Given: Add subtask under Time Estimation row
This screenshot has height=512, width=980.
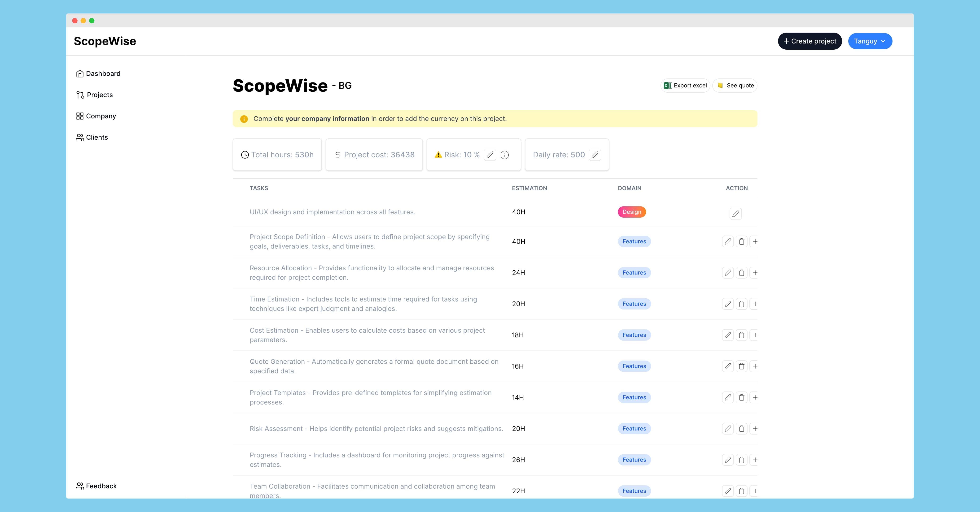Looking at the screenshot, I should pyautogui.click(x=755, y=304).
